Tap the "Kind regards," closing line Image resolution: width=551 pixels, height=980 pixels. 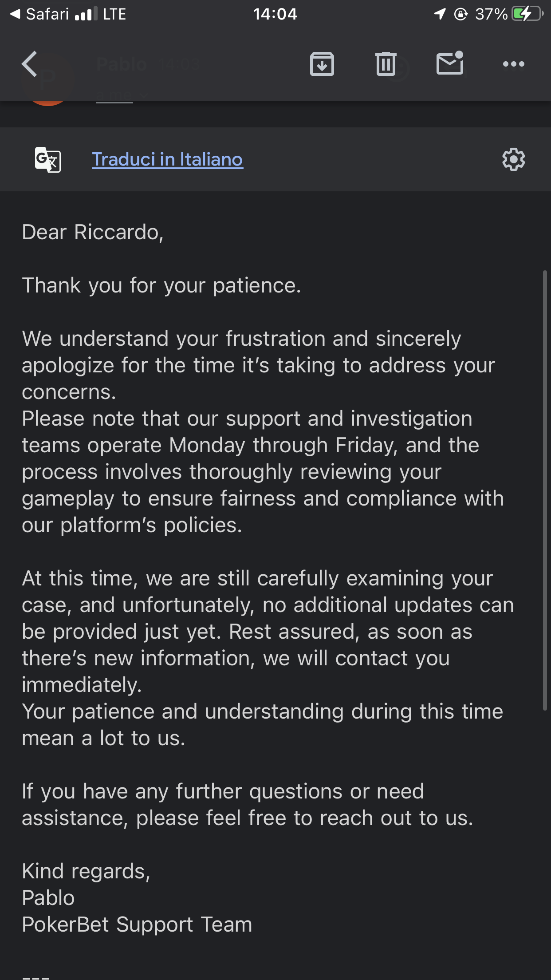(x=86, y=871)
